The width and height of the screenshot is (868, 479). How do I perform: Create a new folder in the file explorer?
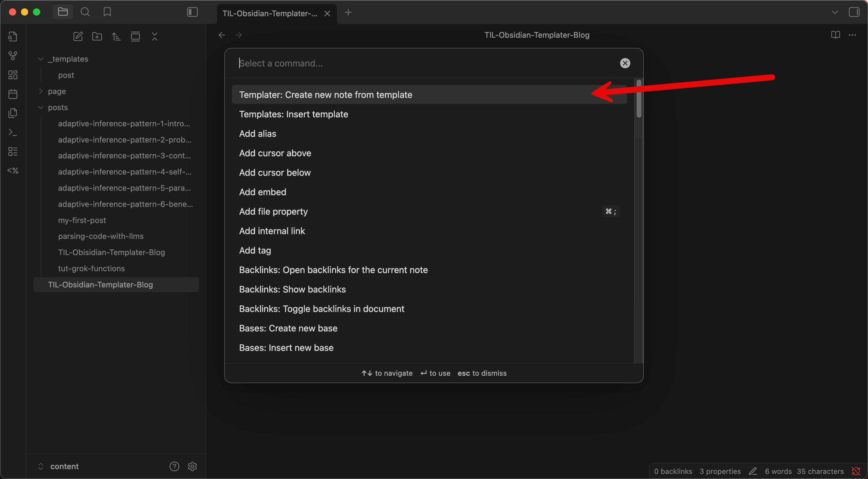(x=97, y=36)
